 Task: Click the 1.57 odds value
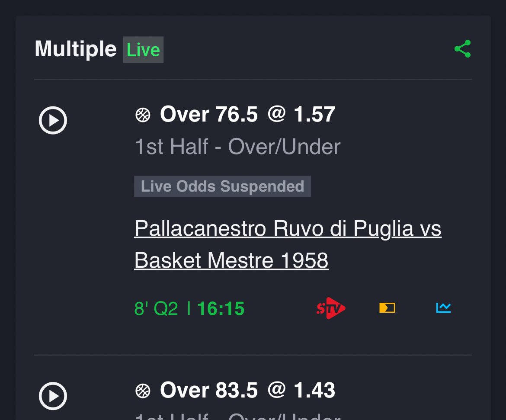[x=314, y=114]
